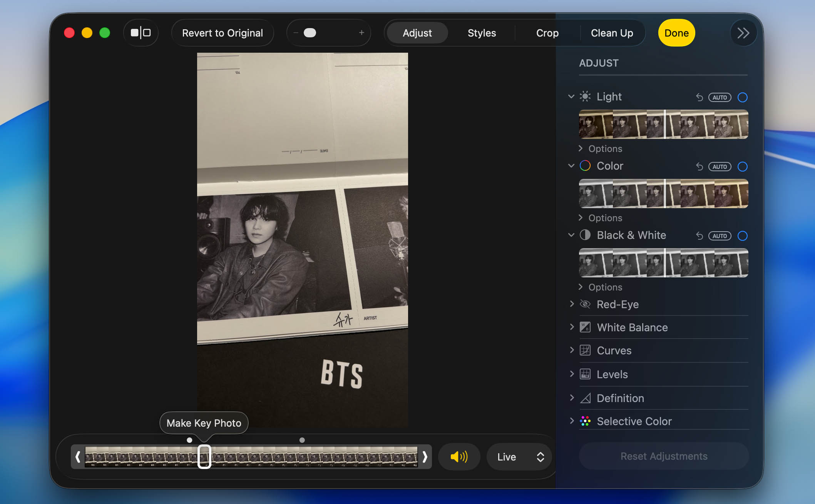Image resolution: width=815 pixels, height=504 pixels.
Task: Expand the Curves section
Action: (572, 350)
